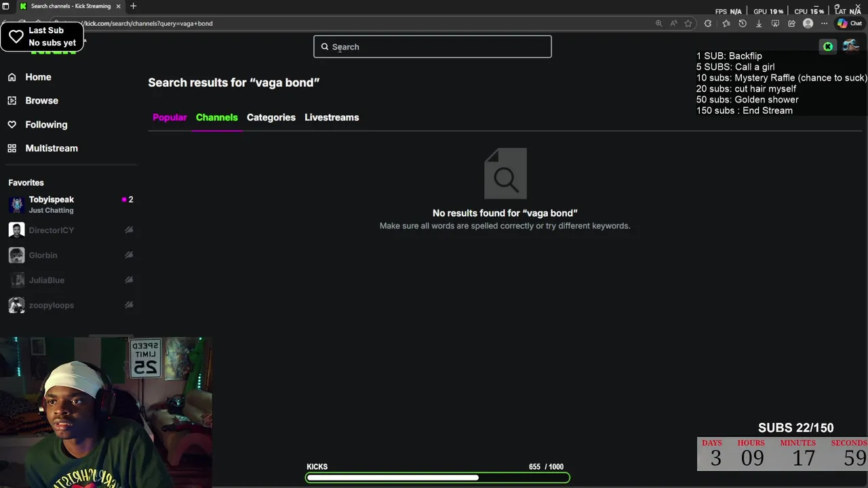Click the magnifier icon in the search box
This screenshot has width=868, height=488.
coord(325,47)
